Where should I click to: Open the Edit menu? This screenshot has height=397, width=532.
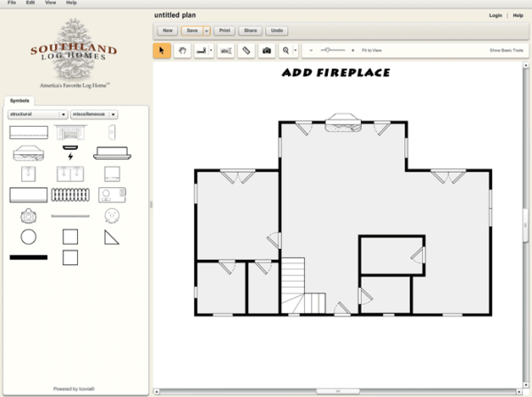(x=30, y=3)
